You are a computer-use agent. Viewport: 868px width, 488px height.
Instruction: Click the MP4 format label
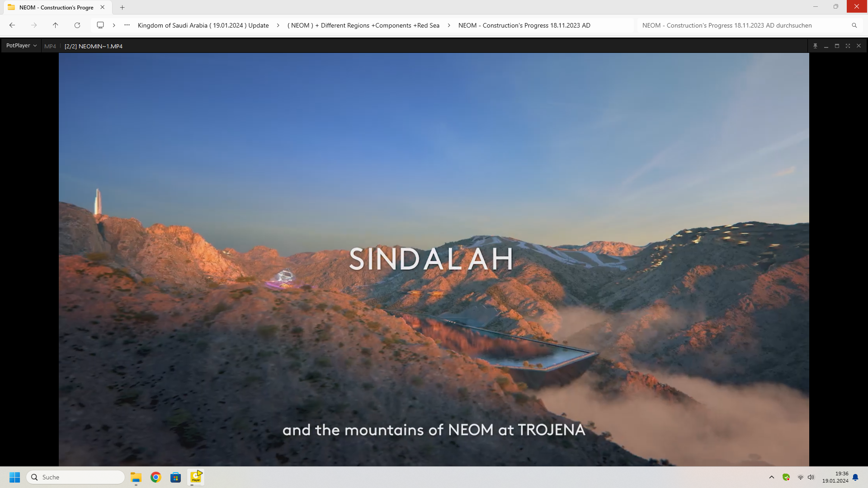[x=50, y=46]
